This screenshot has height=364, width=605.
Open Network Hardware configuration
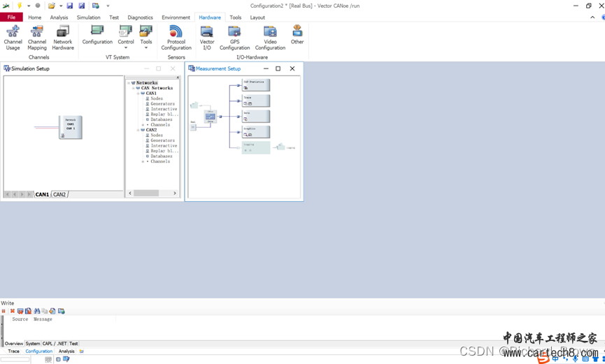63,38
